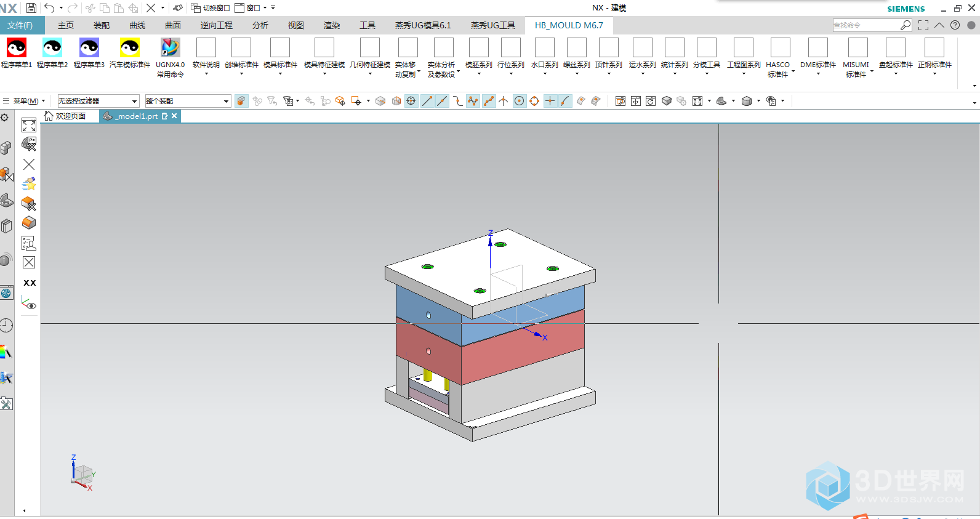Click the Undo arrow icon
The image size is (980, 519).
pos(49,8)
